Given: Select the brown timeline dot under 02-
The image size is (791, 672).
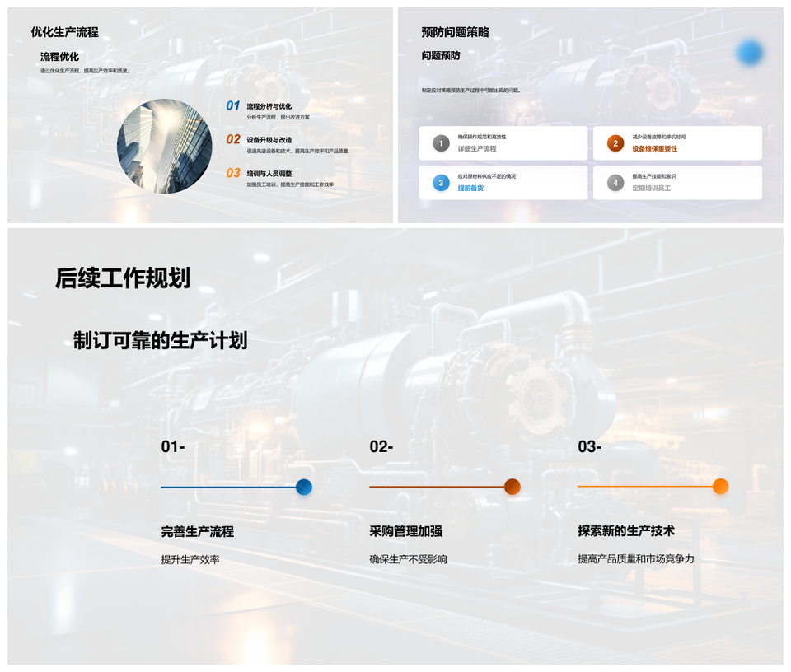Looking at the screenshot, I should (x=512, y=487).
